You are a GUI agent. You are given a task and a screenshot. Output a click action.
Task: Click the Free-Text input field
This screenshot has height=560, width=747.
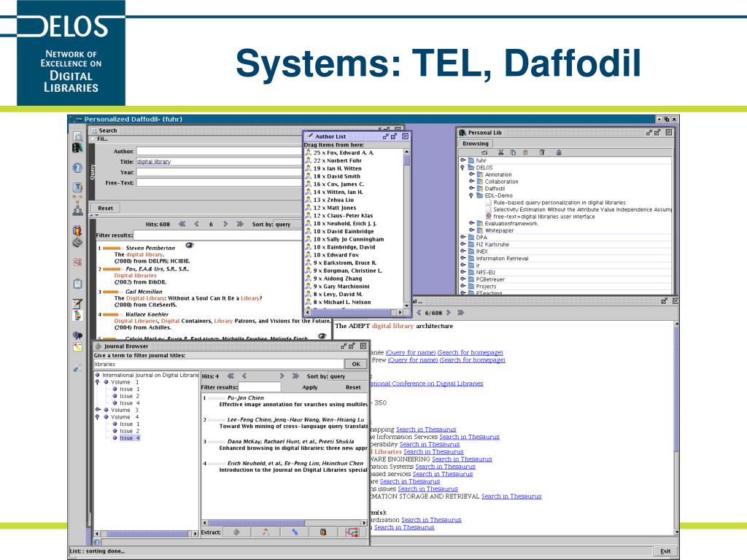click(x=220, y=182)
